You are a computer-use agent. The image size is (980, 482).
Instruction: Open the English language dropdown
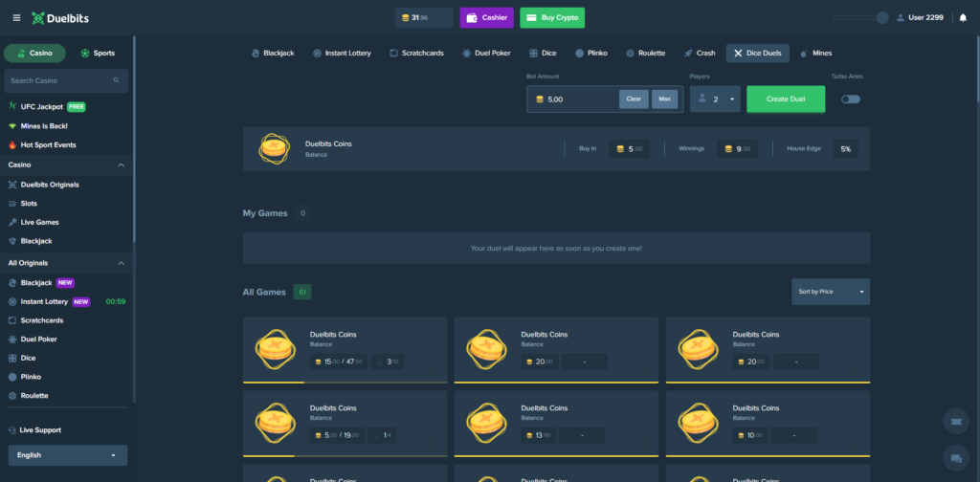click(x=68, y=455)
